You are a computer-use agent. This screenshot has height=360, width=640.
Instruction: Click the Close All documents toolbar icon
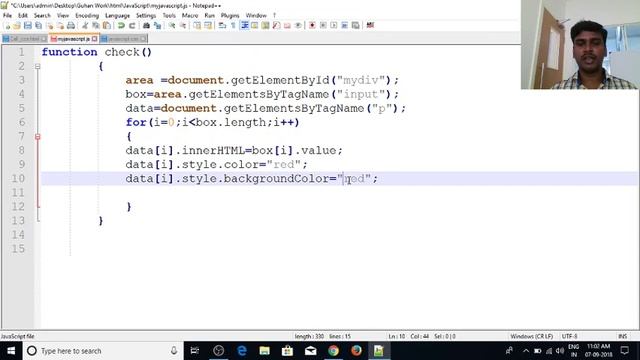pos(60,26)
